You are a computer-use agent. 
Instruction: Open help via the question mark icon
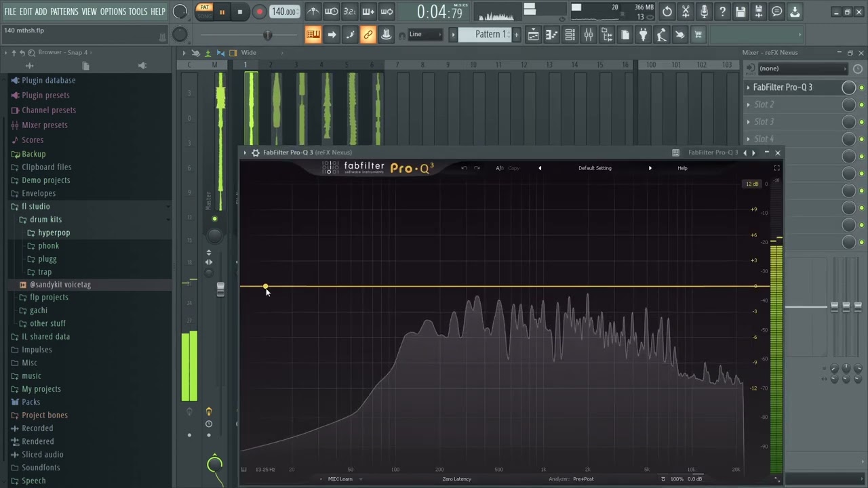[x=722, y=12]
